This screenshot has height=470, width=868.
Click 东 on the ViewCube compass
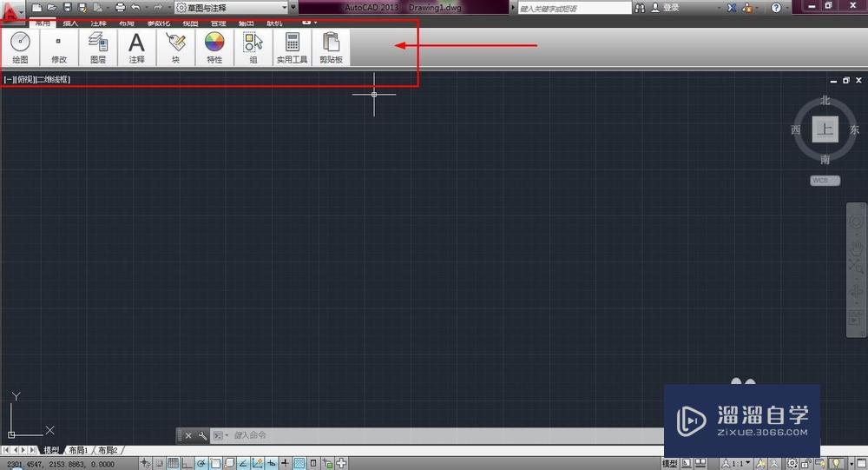click(x=855, y=129)
